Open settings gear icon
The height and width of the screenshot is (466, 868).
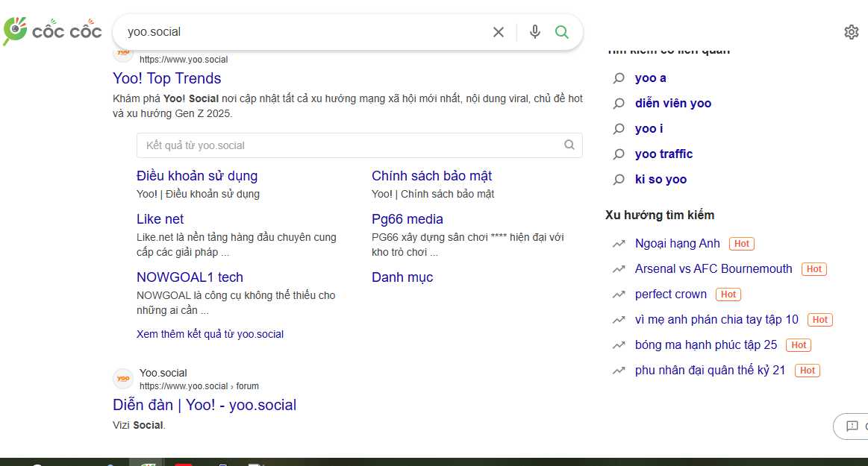click(x=852, y=32)
